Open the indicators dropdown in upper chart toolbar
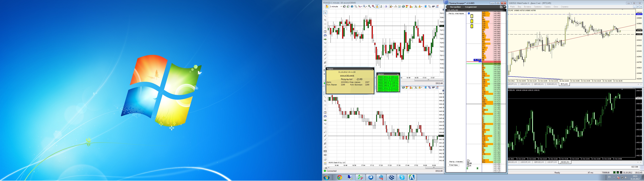Screen dimensions: 644x181 [391, 7]
